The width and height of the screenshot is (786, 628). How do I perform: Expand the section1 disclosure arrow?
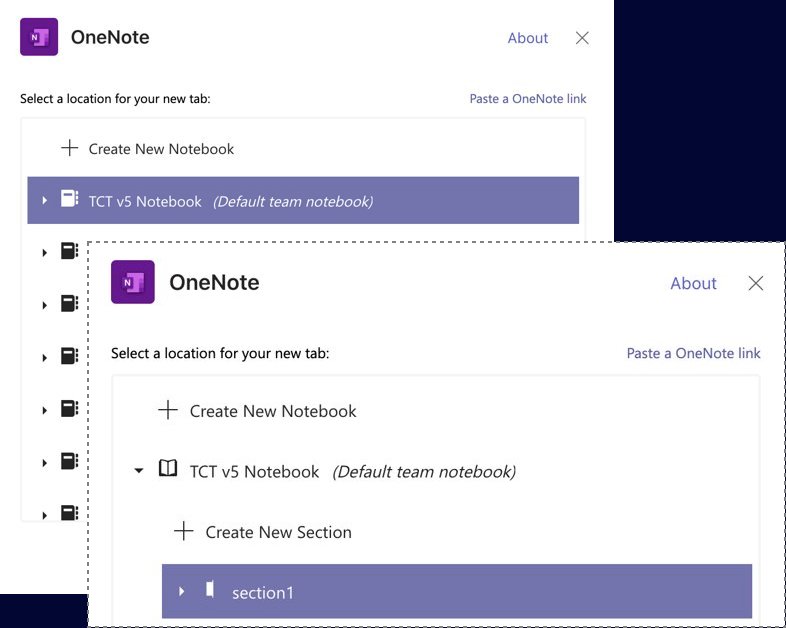pyautogui.click(x=181, y=592)
